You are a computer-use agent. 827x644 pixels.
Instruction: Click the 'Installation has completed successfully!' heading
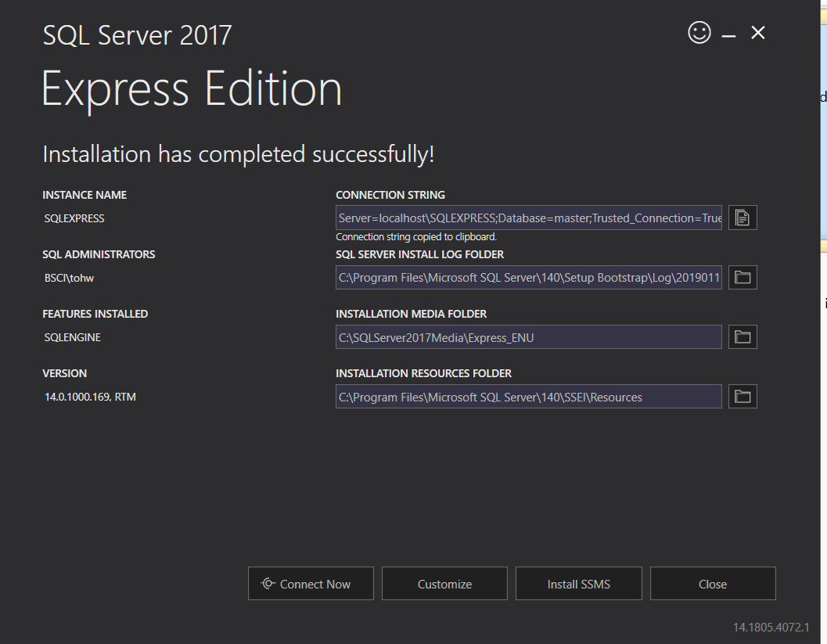(x=239, y=154)
